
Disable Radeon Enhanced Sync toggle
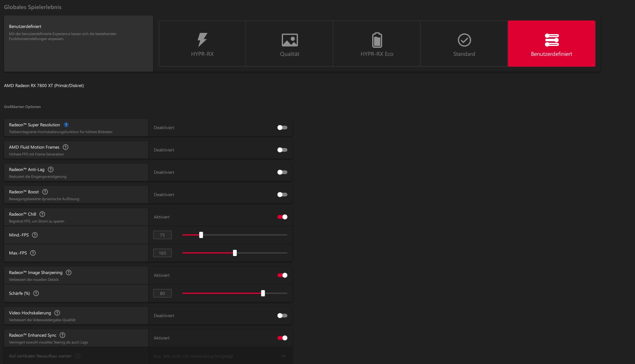point(282,338)
